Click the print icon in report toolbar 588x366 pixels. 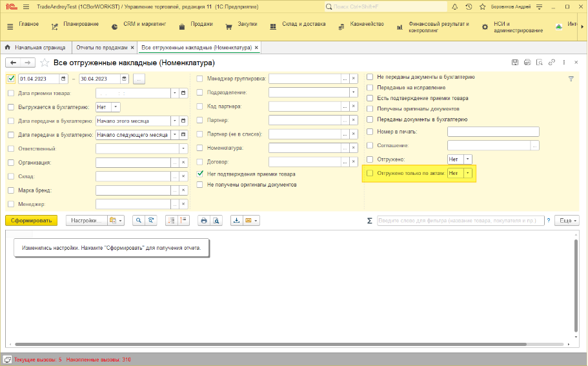coord(203,220)
